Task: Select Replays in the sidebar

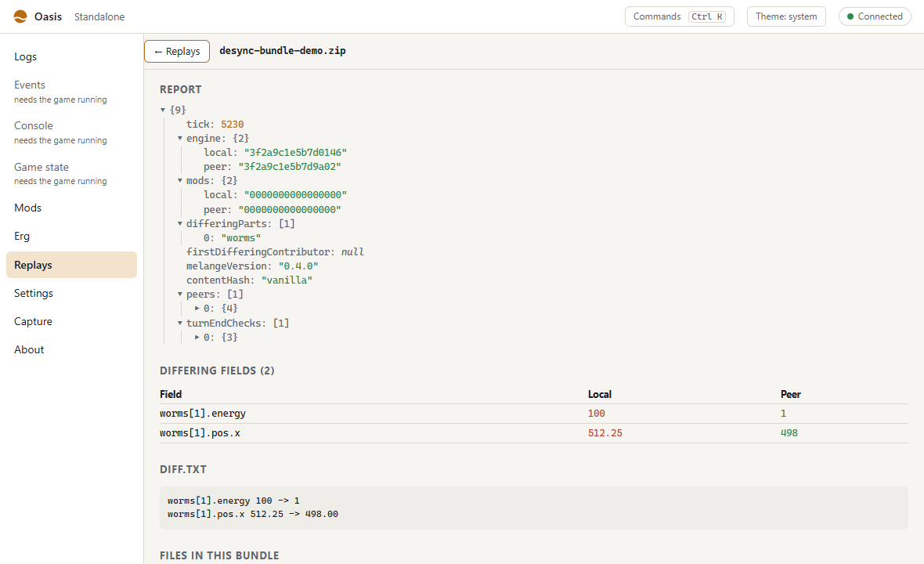Action: click(71, 265)
